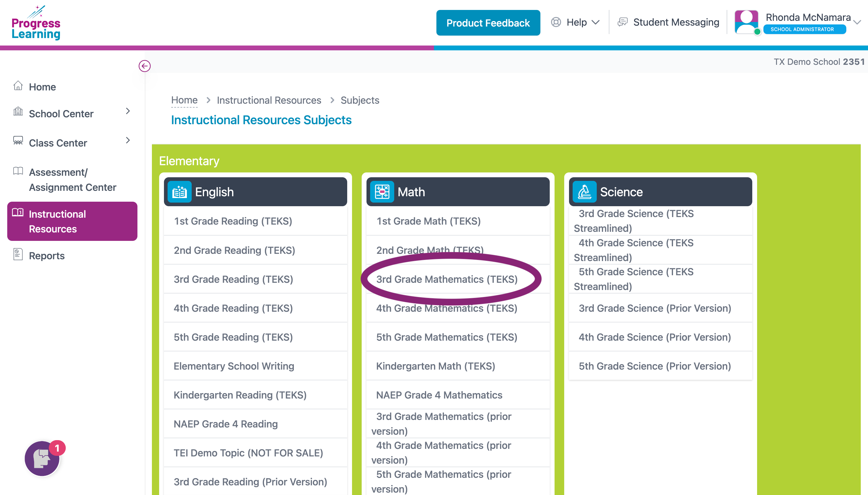
Task: Click the Science subject header
Action: (x=660, y=192)
